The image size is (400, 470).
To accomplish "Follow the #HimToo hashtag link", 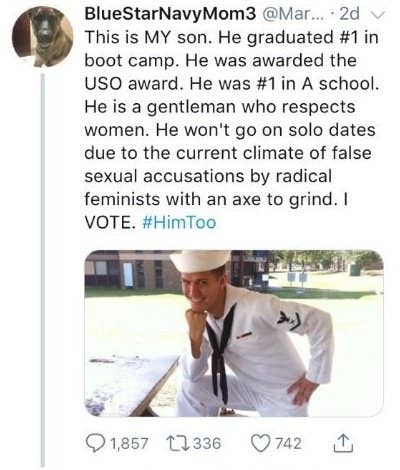I will click(179, 222).
